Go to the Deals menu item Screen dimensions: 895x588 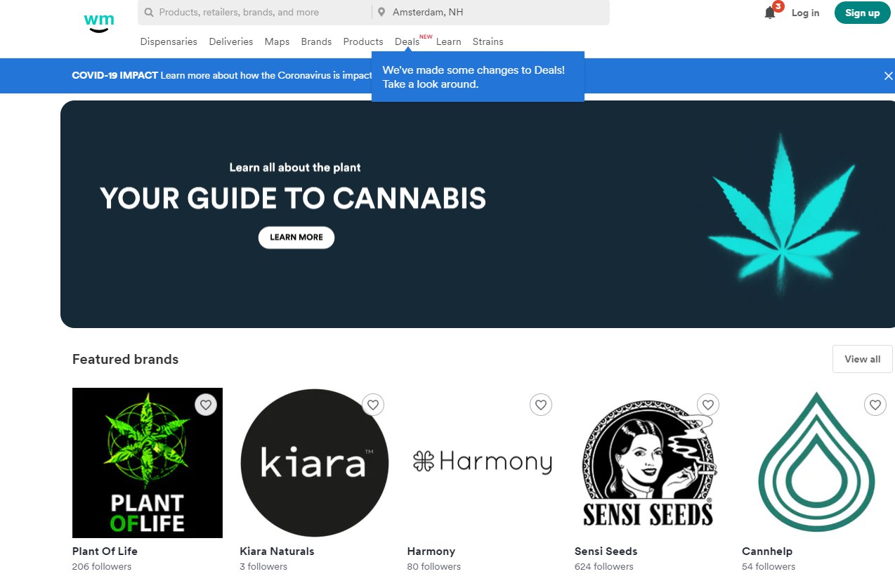407,41
